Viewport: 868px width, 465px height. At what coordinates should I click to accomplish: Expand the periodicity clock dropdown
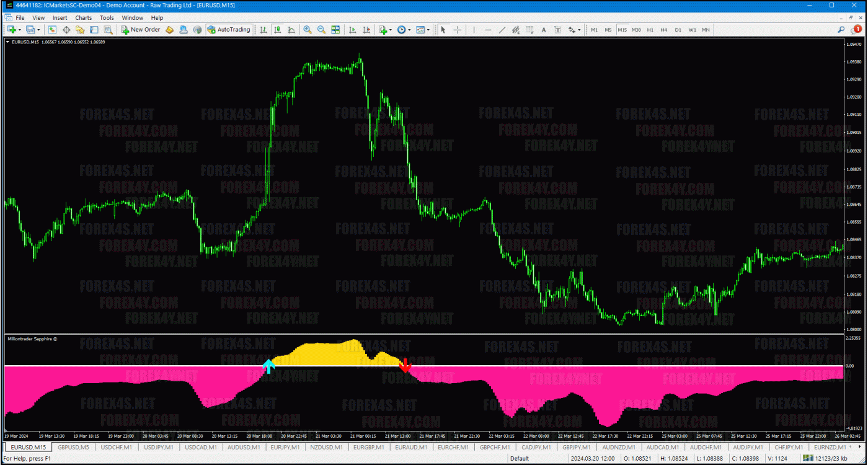click(409, 30)
